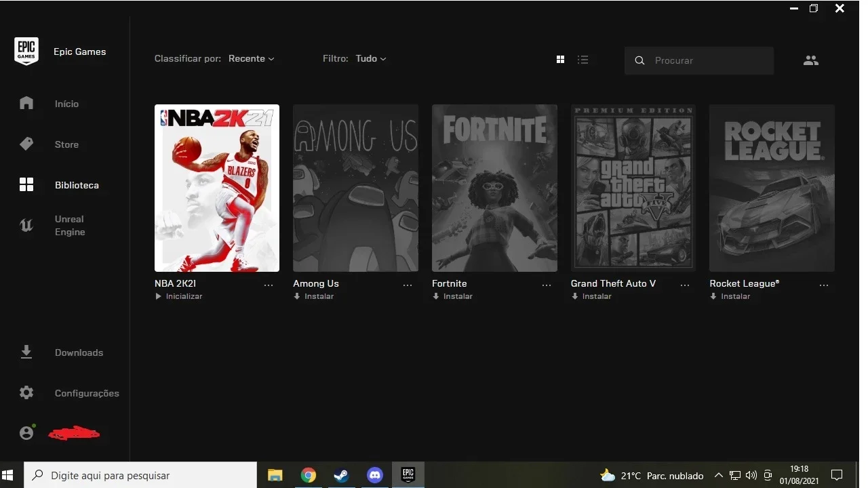Open options menu for NBA 2K21
The height and width of the screenshot is (488, 868).
269,285
